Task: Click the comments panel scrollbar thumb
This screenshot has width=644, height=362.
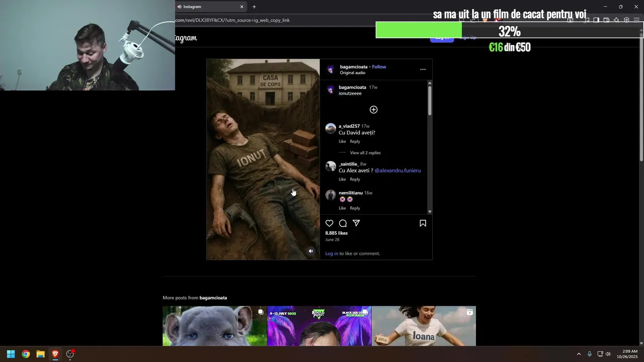Action: tap(429, 101)
